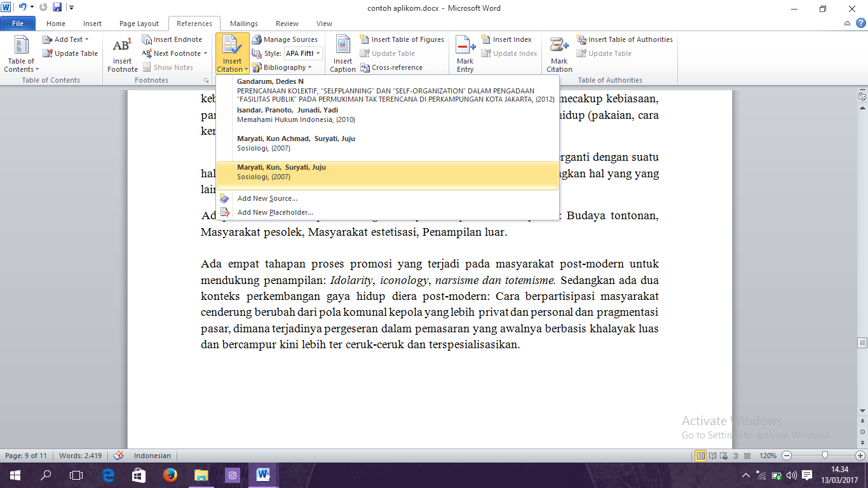Viewport: 868px width, 488px height.
Task: Switch to Outline view
Action: coord(735,456)
